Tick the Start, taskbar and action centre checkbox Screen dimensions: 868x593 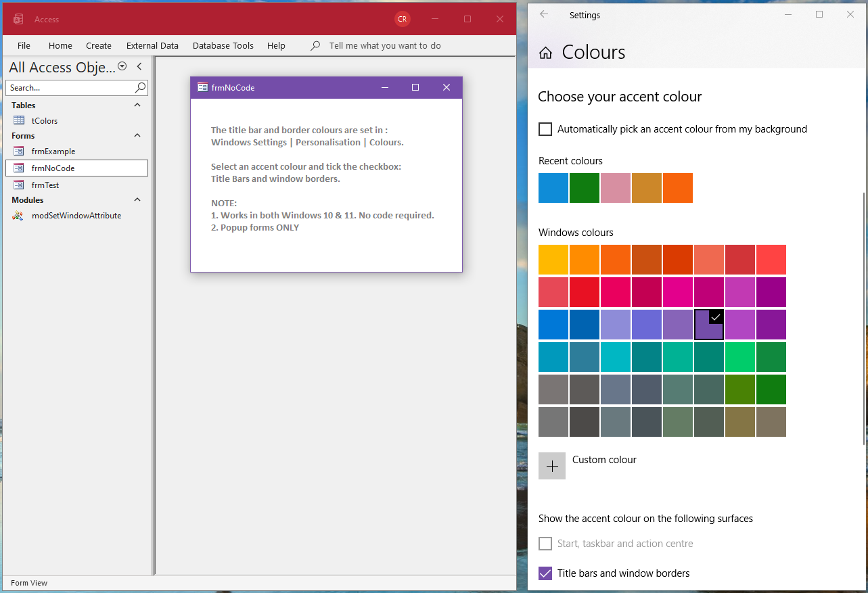[545, 544]
